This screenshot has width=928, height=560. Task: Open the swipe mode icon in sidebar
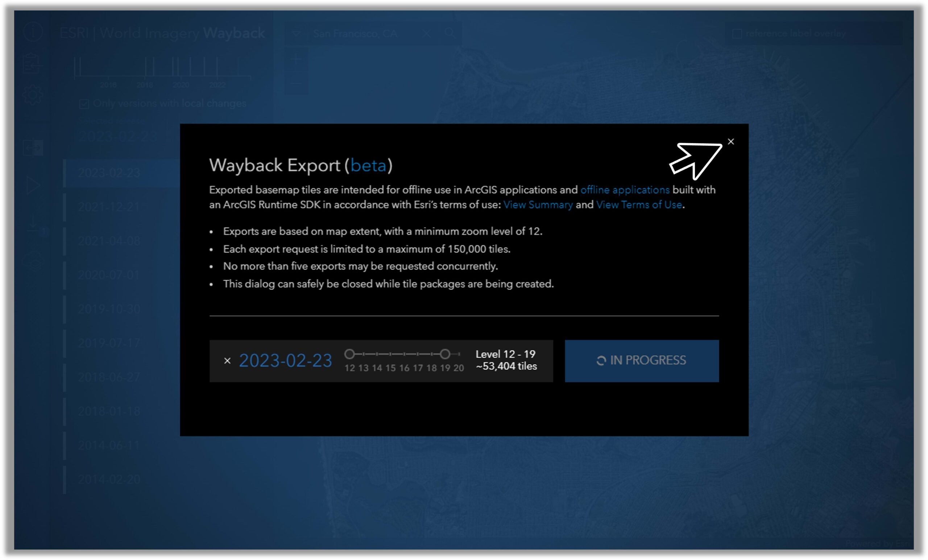click(33, 148)
